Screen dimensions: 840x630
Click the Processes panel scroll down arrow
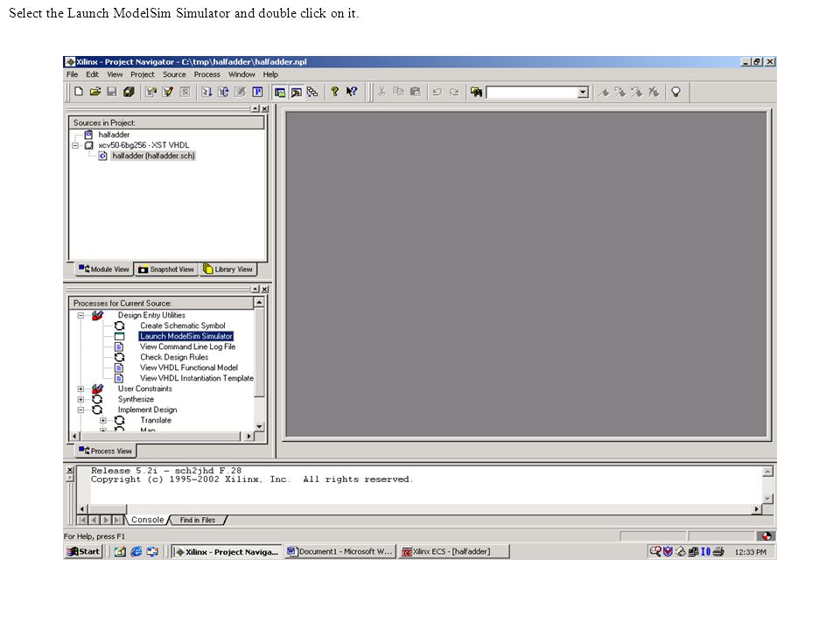tap(259, 426)
